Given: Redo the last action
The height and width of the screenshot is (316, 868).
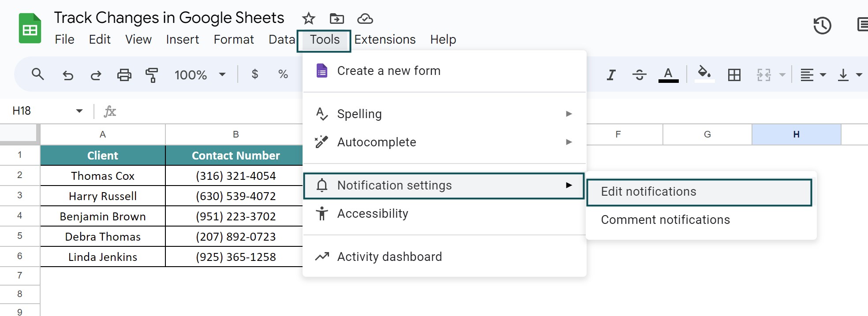Looking at the screenshot, I should [x=96, y=75].
